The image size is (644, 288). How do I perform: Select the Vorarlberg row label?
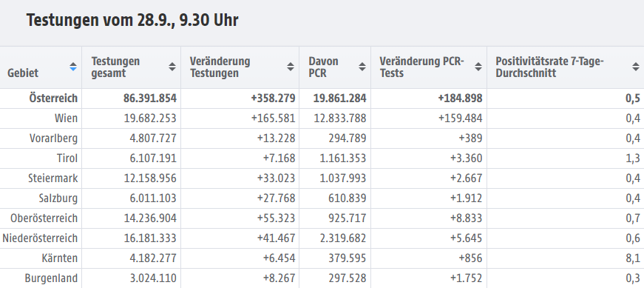pos(53,138)
